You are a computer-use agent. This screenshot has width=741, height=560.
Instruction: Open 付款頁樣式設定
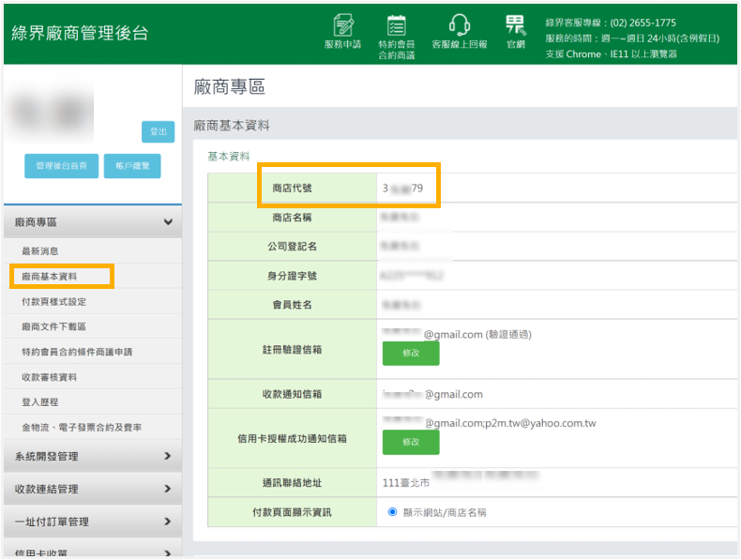[x=53, y=301]
